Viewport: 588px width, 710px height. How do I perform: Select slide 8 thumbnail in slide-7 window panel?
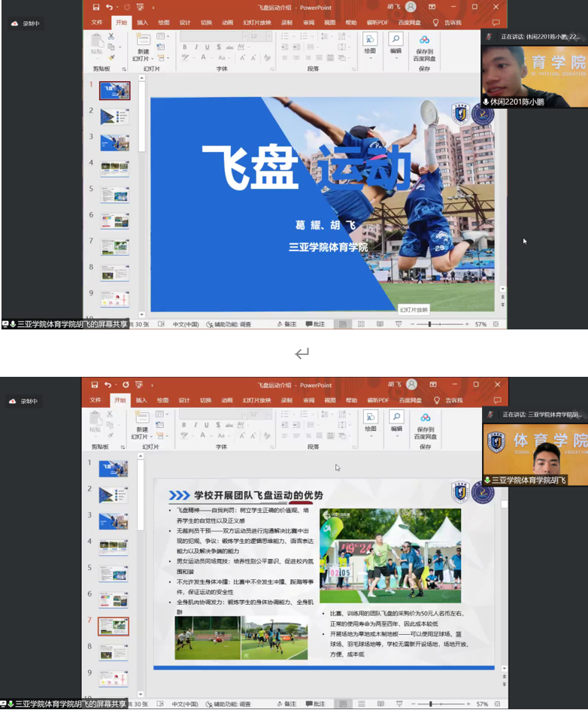(x=114, y=652)
